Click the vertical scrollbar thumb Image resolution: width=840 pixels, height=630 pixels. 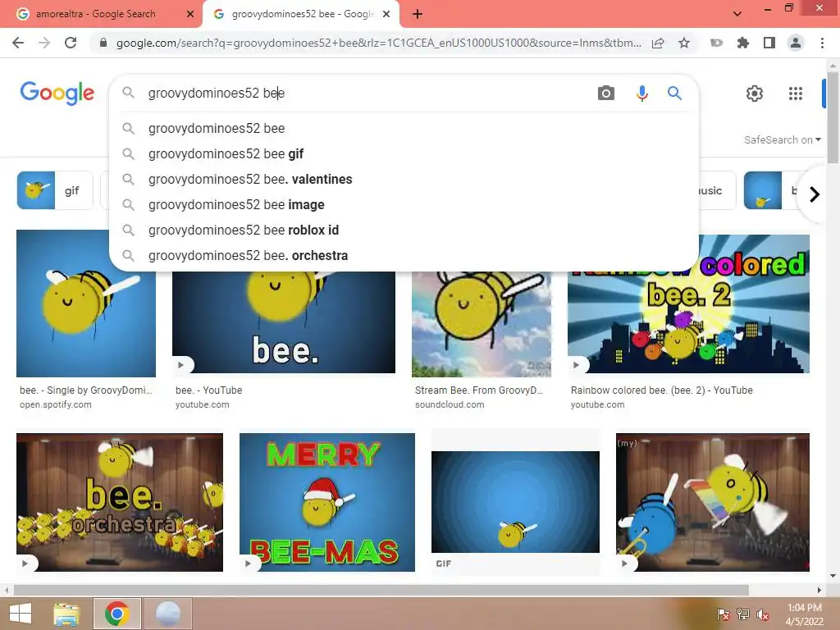[833, 118]
